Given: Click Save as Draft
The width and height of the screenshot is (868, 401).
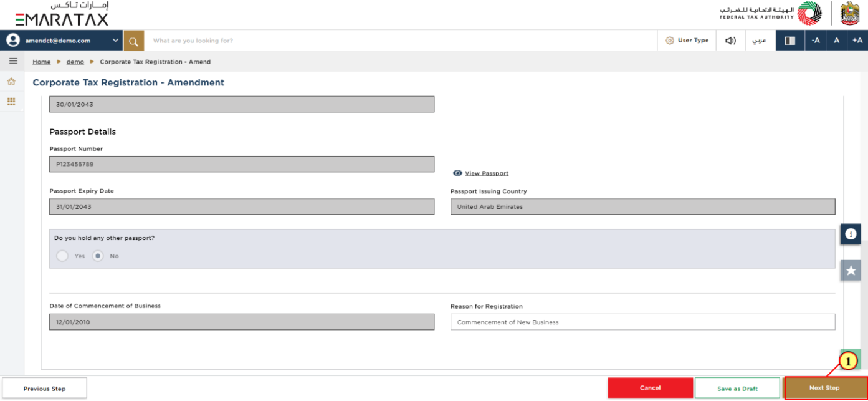Looking at the screenshot, I should (x=737, y=388).
